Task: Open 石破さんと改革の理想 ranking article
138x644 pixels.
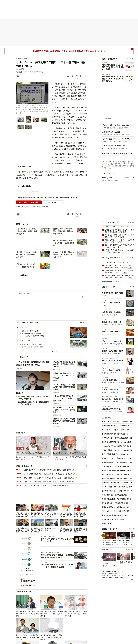Action: [119, 231]
